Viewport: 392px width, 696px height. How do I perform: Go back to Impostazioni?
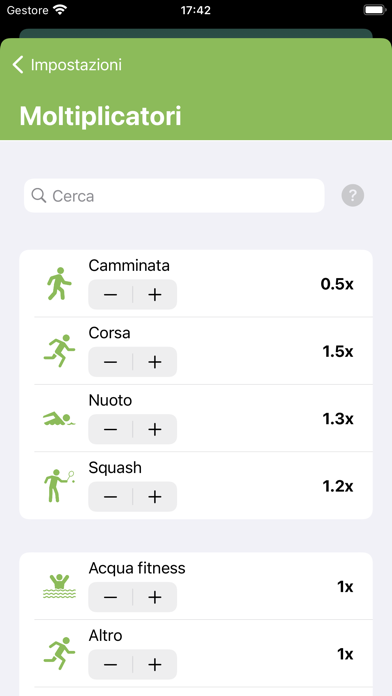click(67, 65)
